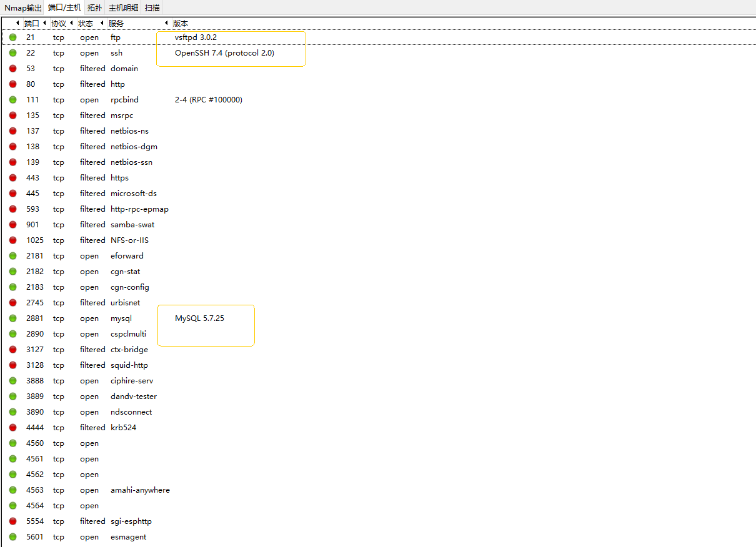Click the http-rpc-epmap service name
This screenshot has width=756, height=547.
tap(139, 209)
